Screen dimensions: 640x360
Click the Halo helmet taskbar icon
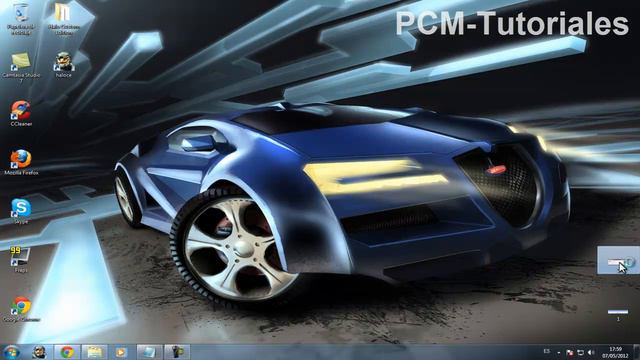tap(39, 352)
